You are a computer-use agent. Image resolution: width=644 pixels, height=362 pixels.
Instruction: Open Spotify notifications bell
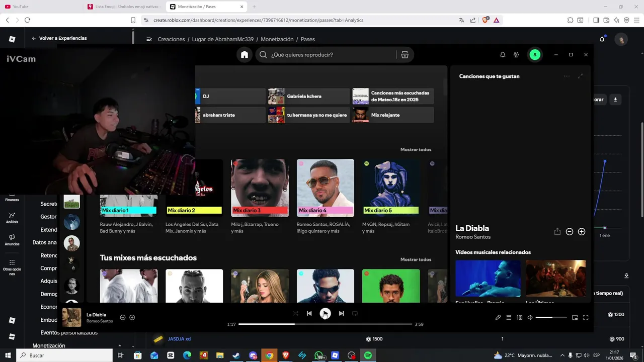click(502, 55)
